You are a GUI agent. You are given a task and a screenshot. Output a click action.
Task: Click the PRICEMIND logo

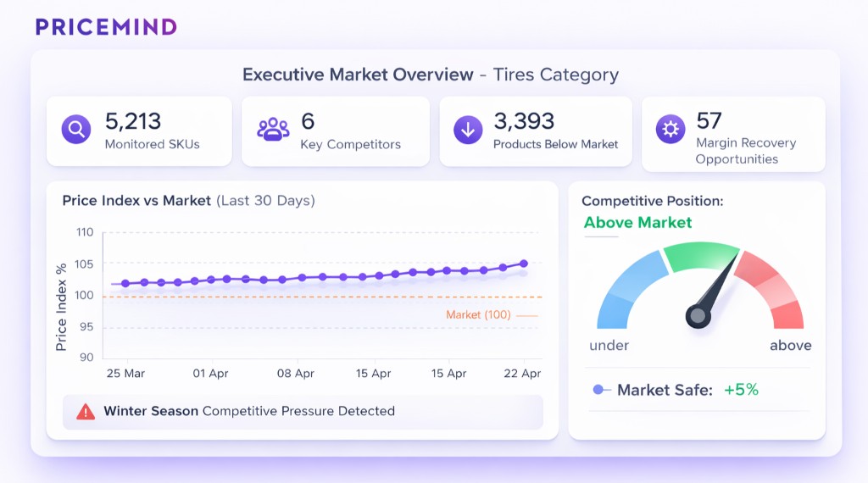(106, 26)
